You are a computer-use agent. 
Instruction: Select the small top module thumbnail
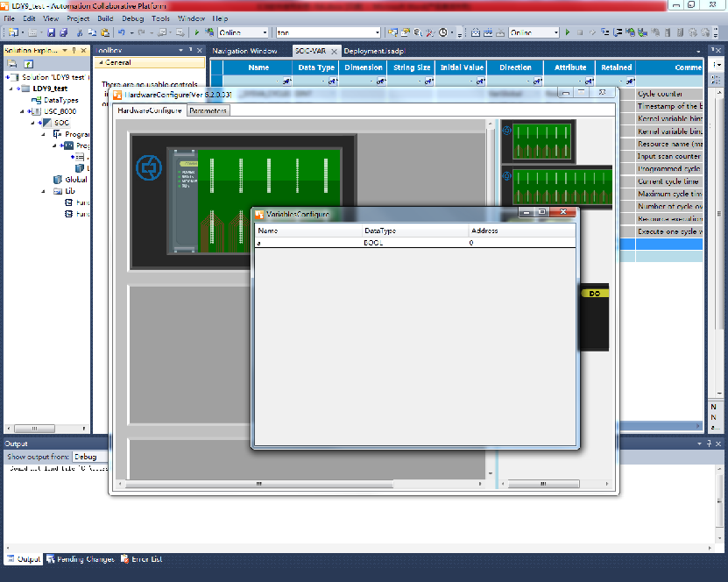(x=537, y=140)
